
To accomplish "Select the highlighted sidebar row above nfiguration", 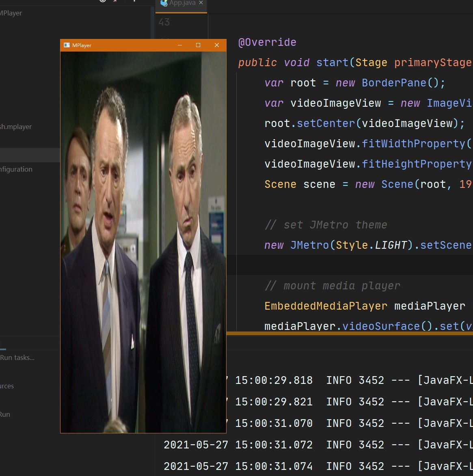I will pos(30,155).
